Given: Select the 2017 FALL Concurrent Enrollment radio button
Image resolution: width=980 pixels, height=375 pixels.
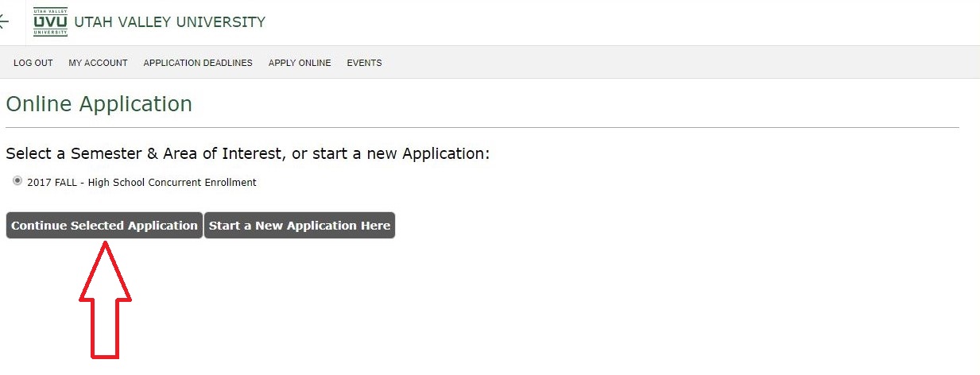Looking at the screenshot, I should tap(17, 181).
